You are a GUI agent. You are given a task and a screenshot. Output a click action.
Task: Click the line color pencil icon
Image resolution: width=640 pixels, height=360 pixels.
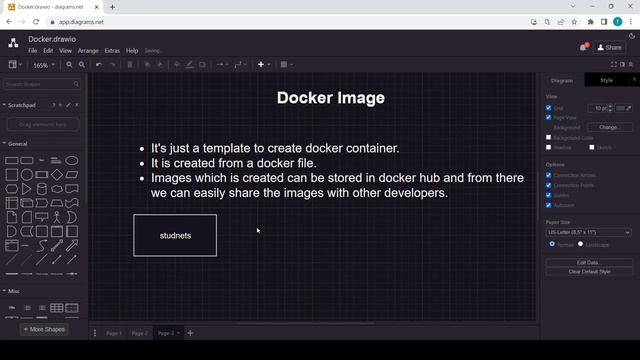coord(189,64)
